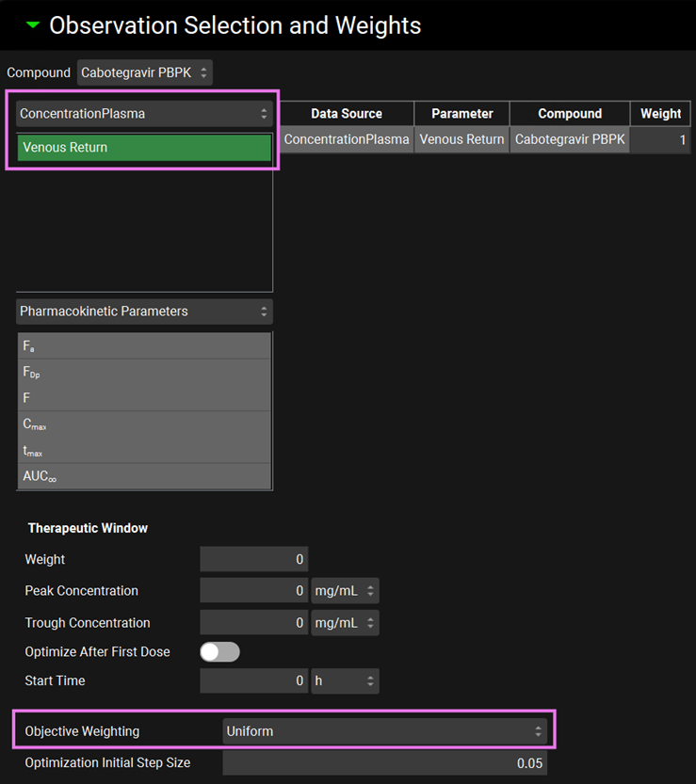The width and height of the screenshot is (696, 784).
Task: Change the Start Time unit from hours
Action: (x=345, y=680)
